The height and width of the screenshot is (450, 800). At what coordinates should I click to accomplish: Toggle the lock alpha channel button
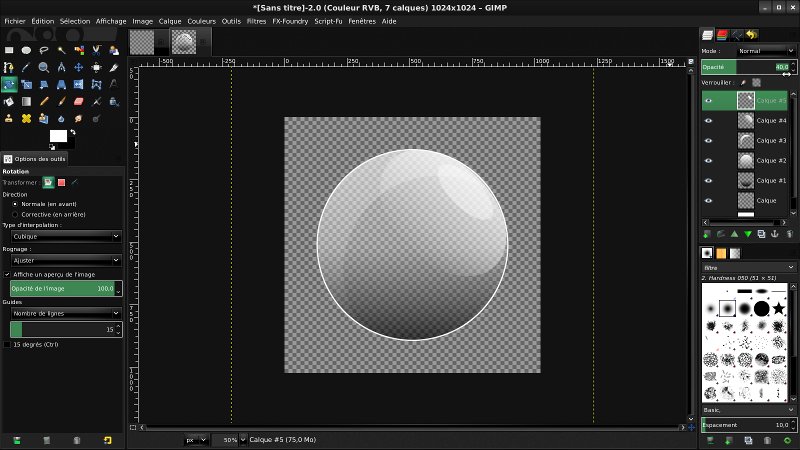click(757, 82)
